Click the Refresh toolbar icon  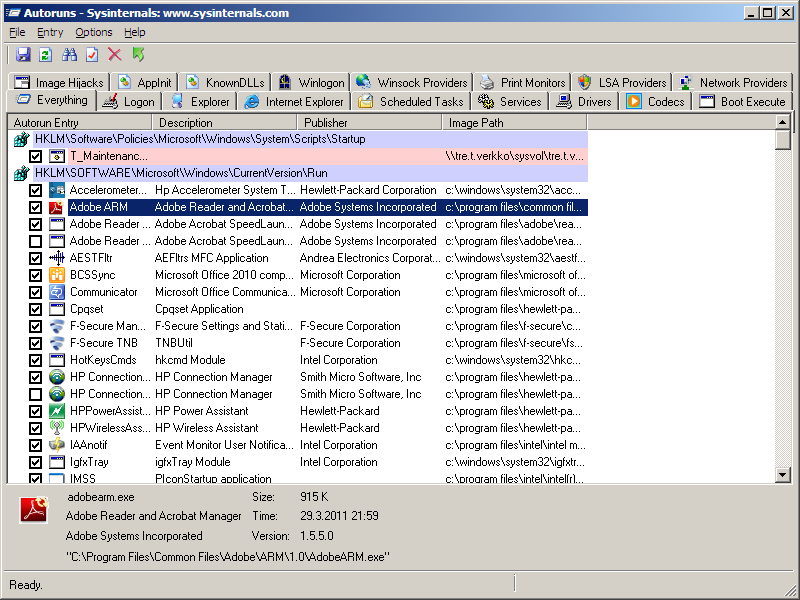point(46,55)
